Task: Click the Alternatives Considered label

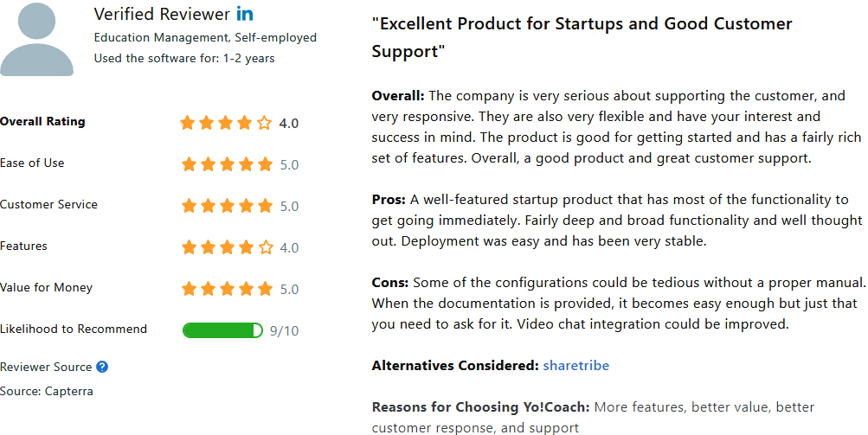Action: pos(455,366)
